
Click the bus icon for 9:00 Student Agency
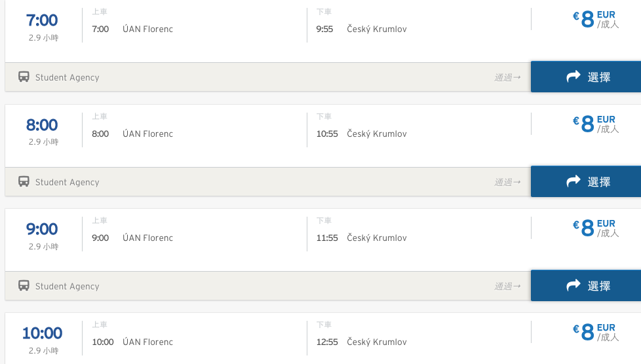(24, 285)
